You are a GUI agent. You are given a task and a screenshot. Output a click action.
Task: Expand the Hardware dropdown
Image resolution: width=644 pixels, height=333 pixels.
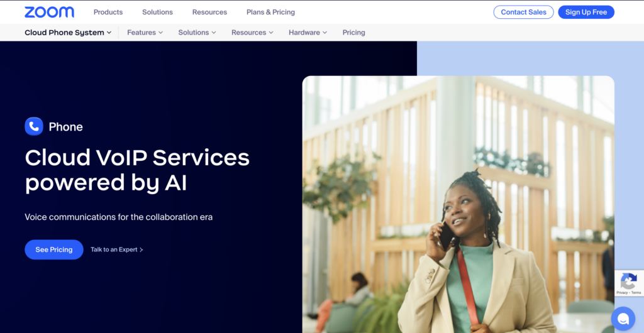pos(308,33)
